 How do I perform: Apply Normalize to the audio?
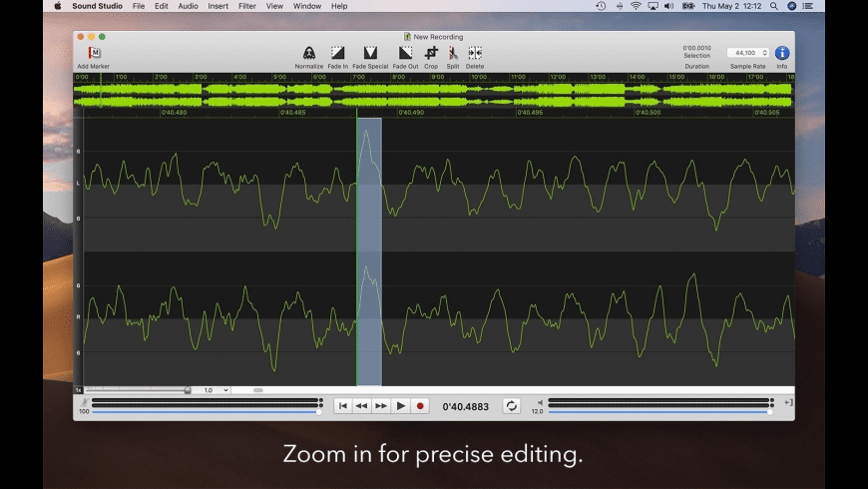[309, 53]
